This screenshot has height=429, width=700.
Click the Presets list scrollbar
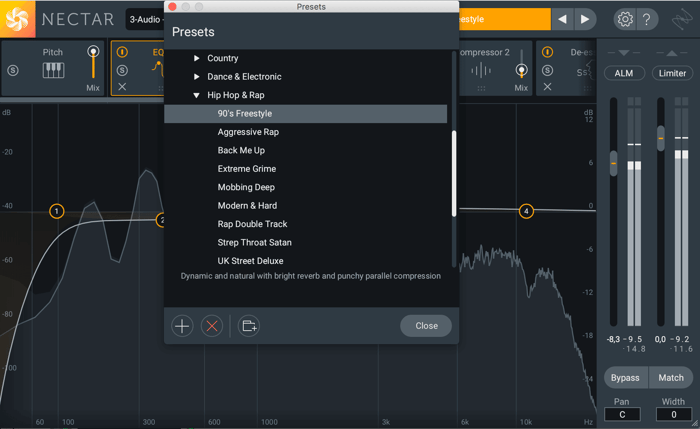click(454, 173)
